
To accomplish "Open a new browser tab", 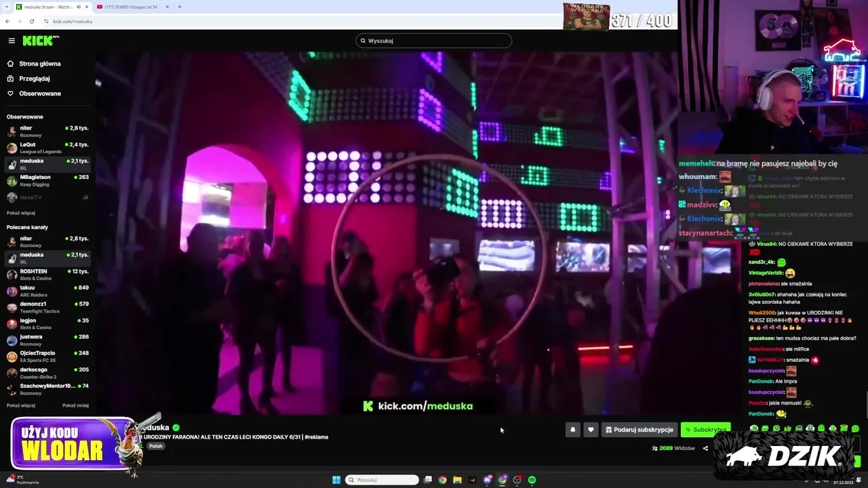I will (180, 7).
